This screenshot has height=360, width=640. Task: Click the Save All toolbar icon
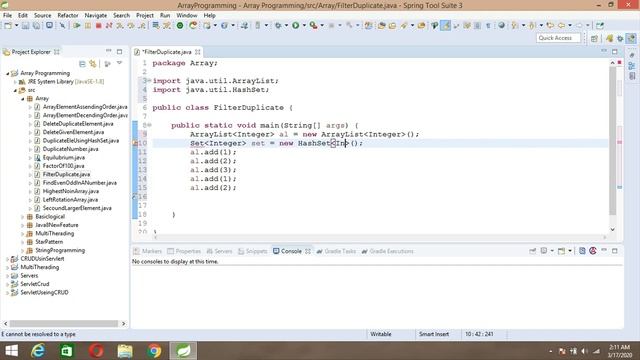click(x=36, y=25)
